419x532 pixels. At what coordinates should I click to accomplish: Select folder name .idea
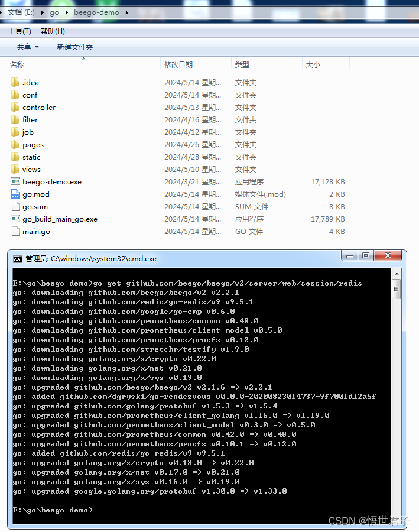pyautogui.click(x=31, y=82)
